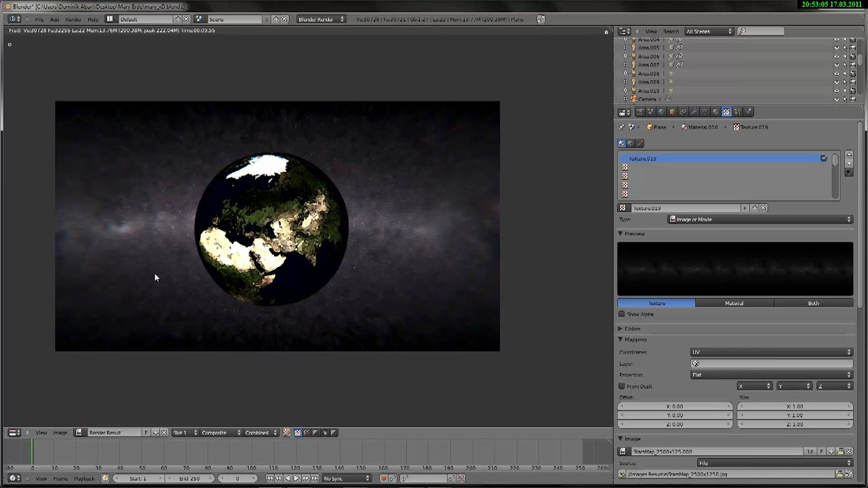Open the World properties tab icon
Screen dimensions: 868x488
[661, 111]
